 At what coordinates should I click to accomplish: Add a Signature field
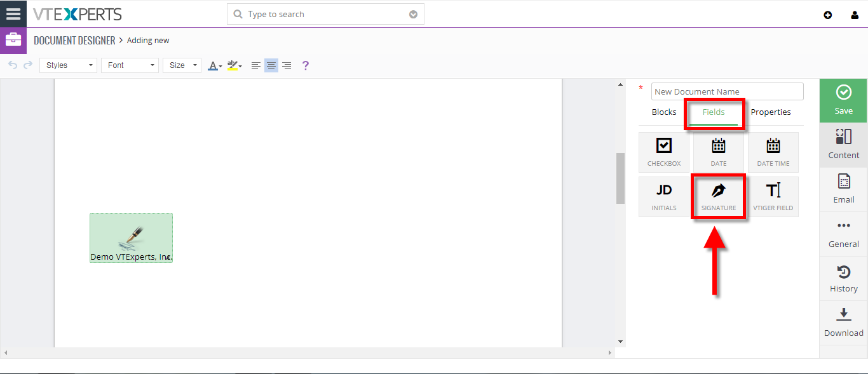point(719,197)
